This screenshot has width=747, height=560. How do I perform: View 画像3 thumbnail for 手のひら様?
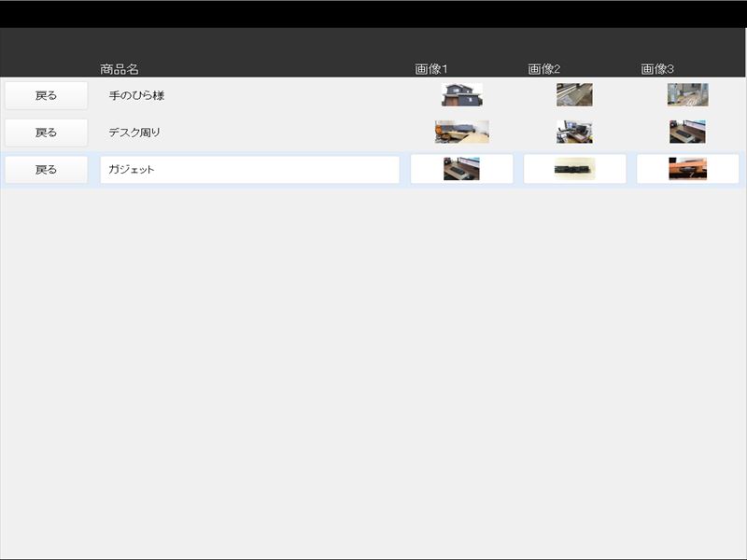(x=687, y=95)
